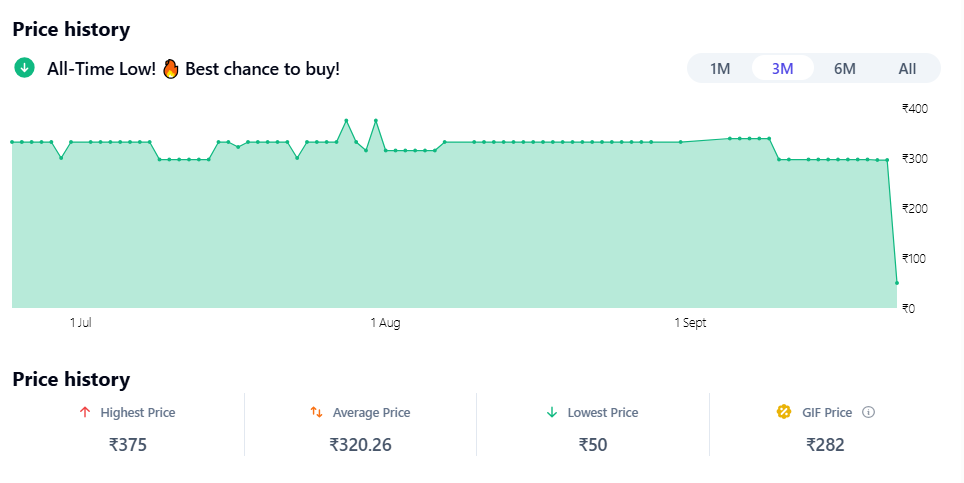Click the green All-Time Low arrow icon
The height and width of the screenshot is (483, 964).
pos(24,68)
